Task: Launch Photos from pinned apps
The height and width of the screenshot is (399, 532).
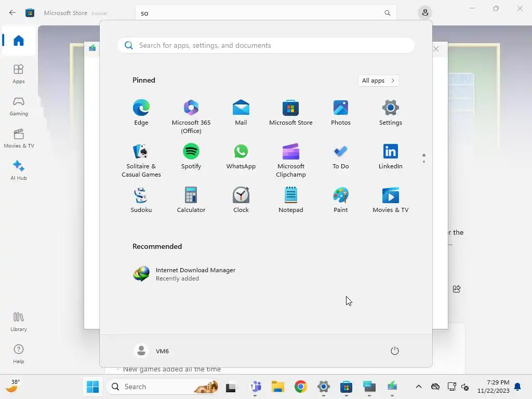Action: (x=341, y=112)
